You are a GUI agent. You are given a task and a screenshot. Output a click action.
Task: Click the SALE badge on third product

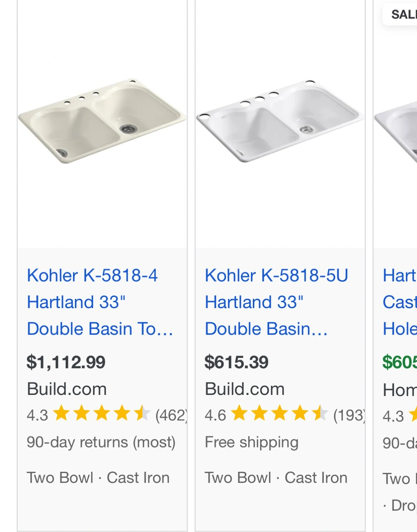click(x=400, y=14)
